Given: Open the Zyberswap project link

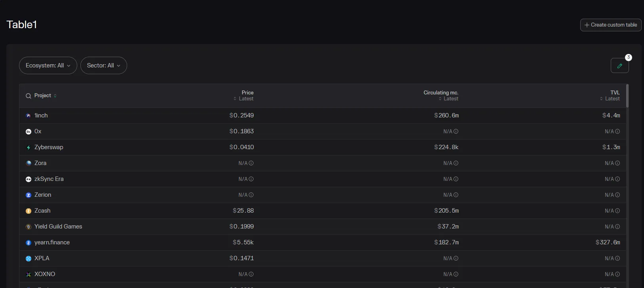Looking at the screenshot, I should [x=49, y=147].
